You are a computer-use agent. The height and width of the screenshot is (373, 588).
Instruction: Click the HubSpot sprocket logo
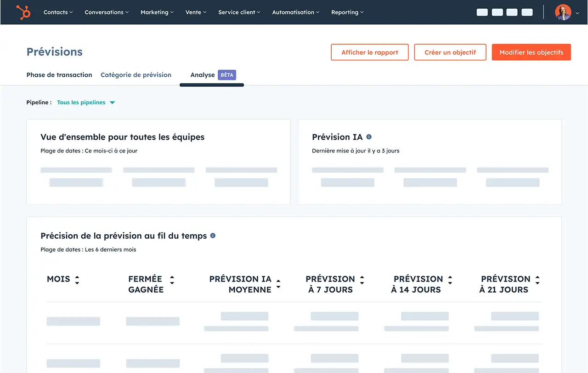(23, 12)
